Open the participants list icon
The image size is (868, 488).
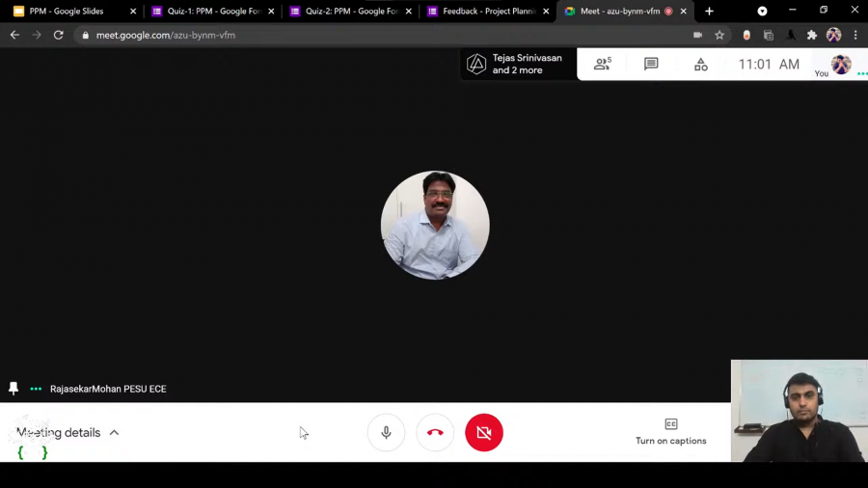[x=603, y=65]
